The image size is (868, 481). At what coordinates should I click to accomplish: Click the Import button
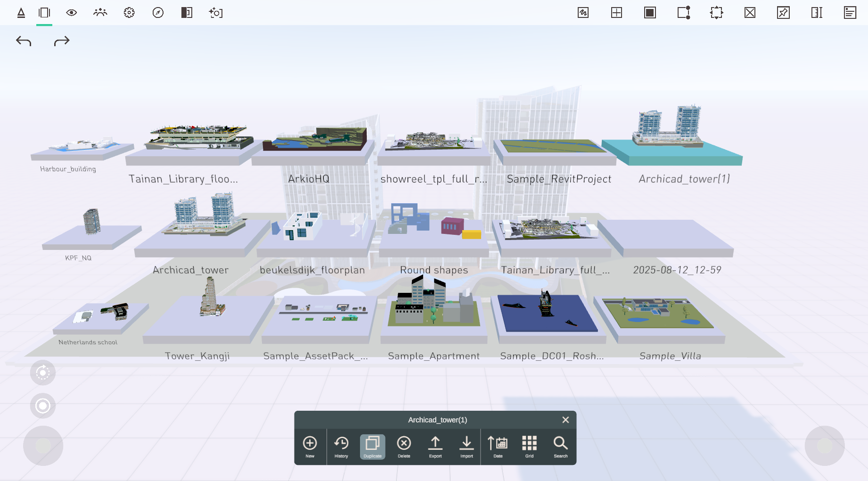pos(467,447)
